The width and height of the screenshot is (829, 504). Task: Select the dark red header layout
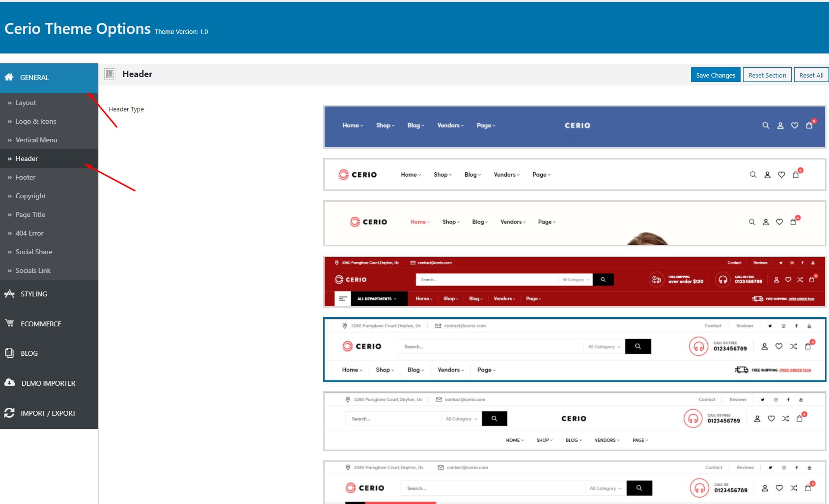[575, 282]
